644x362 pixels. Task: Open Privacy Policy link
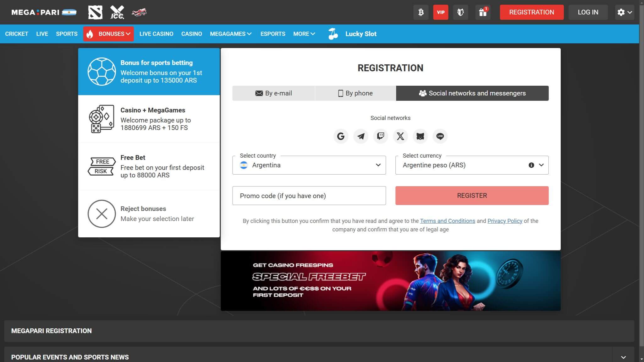click(x=505, y=221)
